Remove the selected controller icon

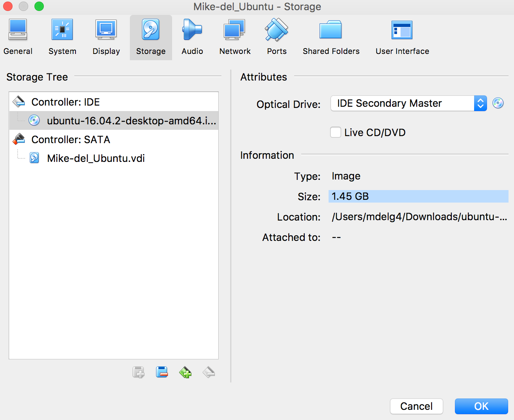[162, 372]
